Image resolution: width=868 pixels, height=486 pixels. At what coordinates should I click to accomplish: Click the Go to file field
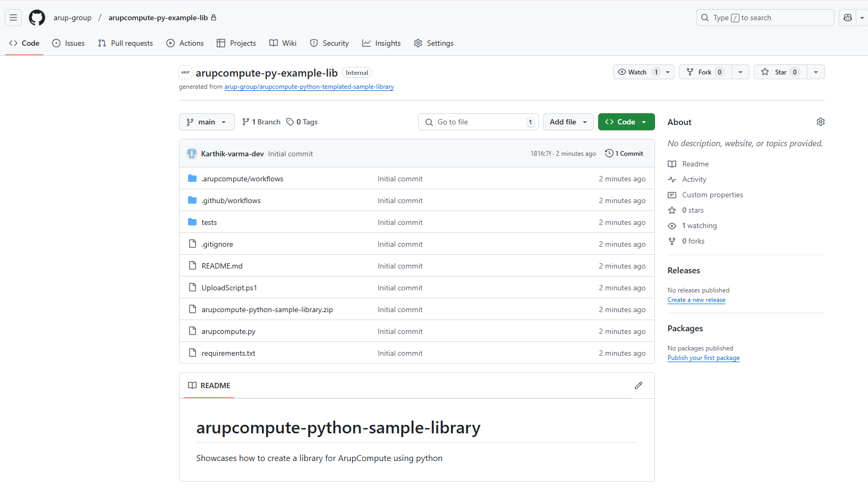(x=478, y=122)
